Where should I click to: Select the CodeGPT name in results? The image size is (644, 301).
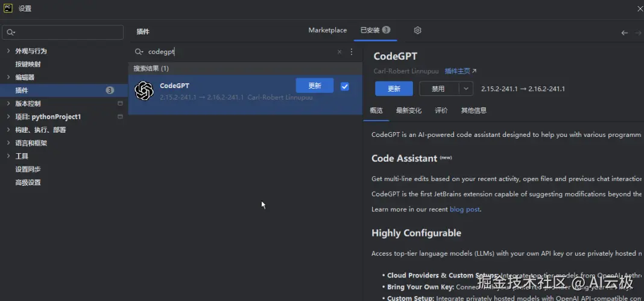coord(174,86)
